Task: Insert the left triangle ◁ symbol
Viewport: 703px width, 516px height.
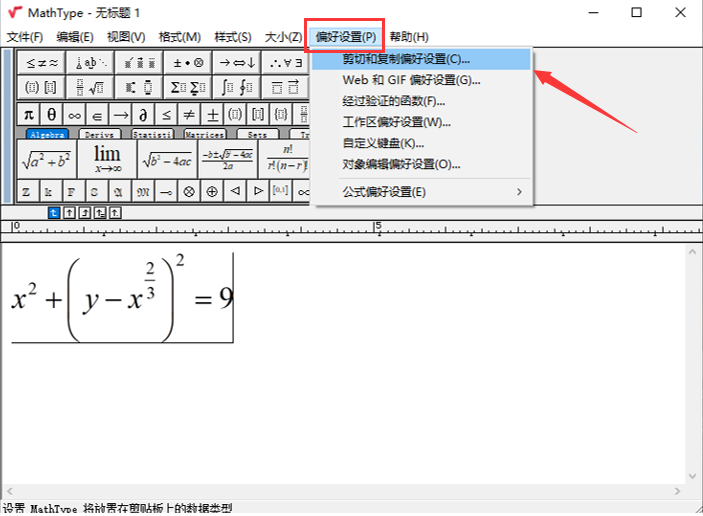Action: [x=235, y=191]
